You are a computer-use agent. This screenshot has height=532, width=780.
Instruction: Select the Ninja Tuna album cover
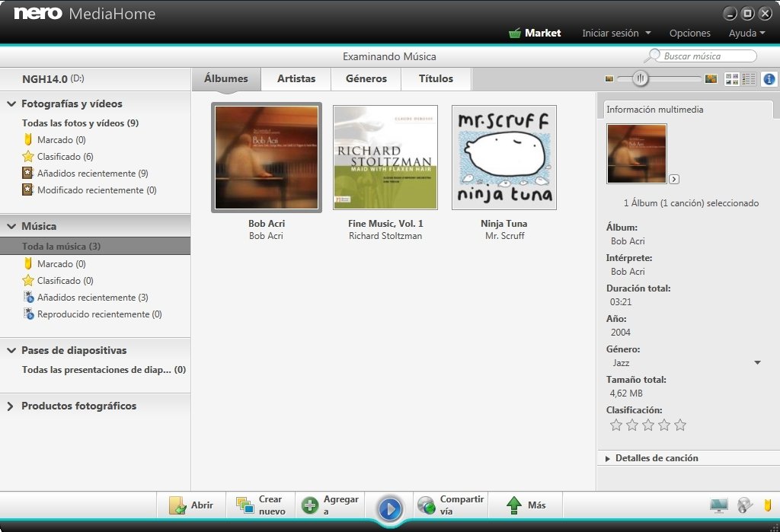(x=504, y=158)
